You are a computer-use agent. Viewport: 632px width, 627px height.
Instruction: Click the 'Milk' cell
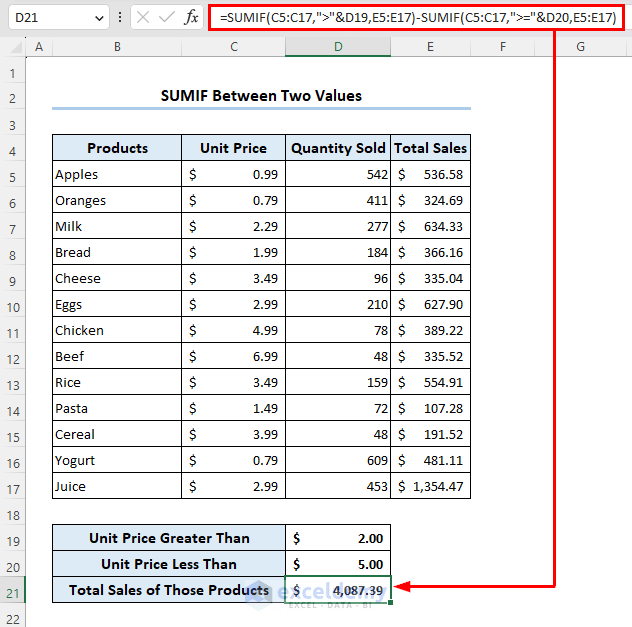pyautogui.click(x=117, y=226)
